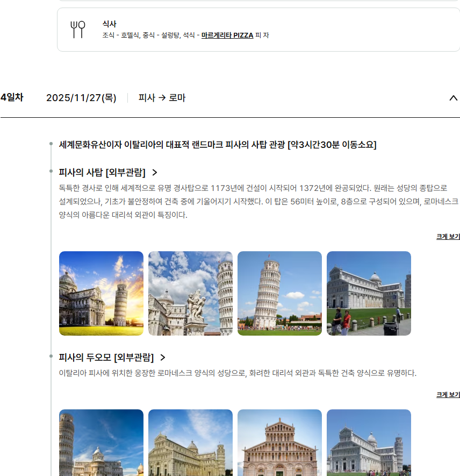Open fourth Duomo thumbnail with lawn
The height and width of the screenshot is (476, 460).
[x=369, y=443]
